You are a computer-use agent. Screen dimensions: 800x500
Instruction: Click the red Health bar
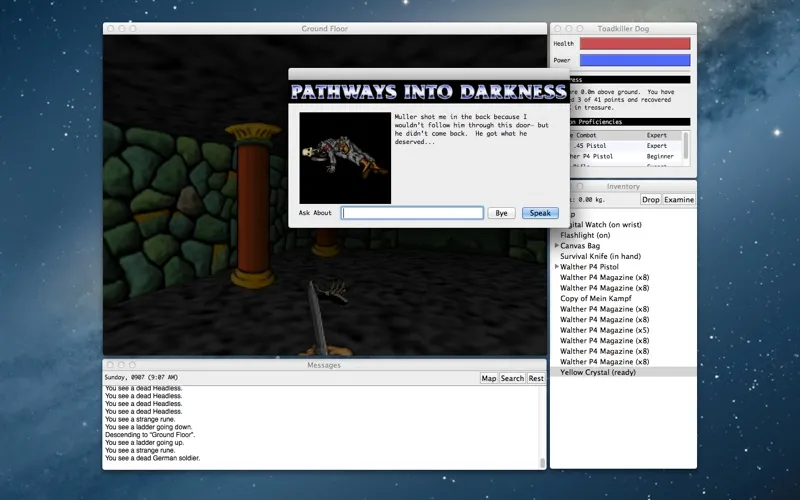point(635,43)
